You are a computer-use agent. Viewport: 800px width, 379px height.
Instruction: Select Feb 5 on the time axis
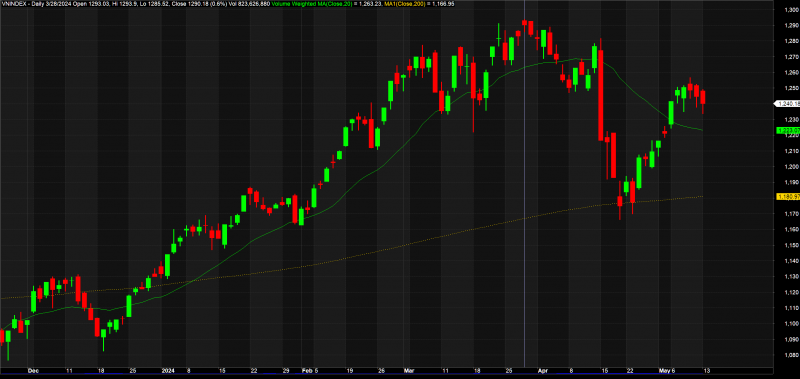tap(306, 370)
